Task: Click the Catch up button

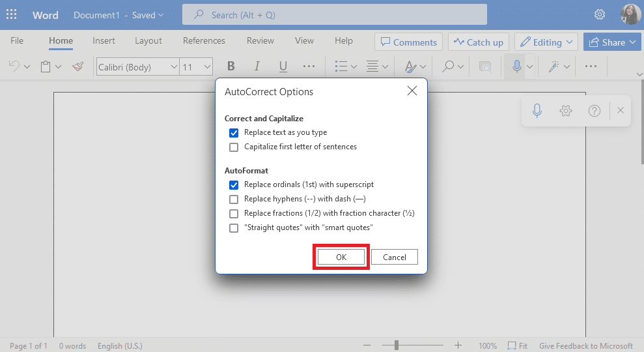Action: (479, 42)
